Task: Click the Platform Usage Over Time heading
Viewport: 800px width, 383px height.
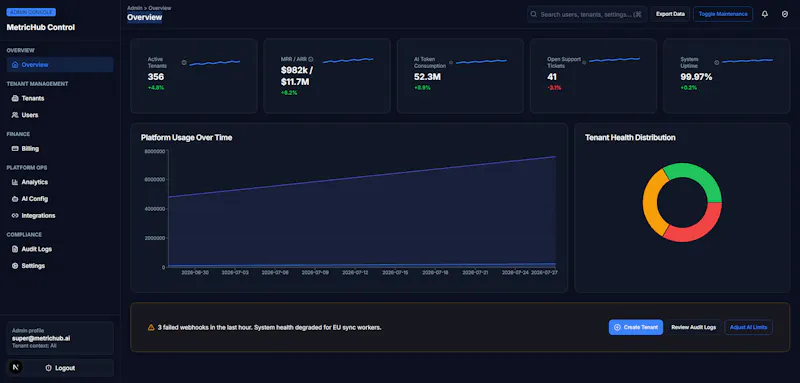Action: click(x=187, y=138)
